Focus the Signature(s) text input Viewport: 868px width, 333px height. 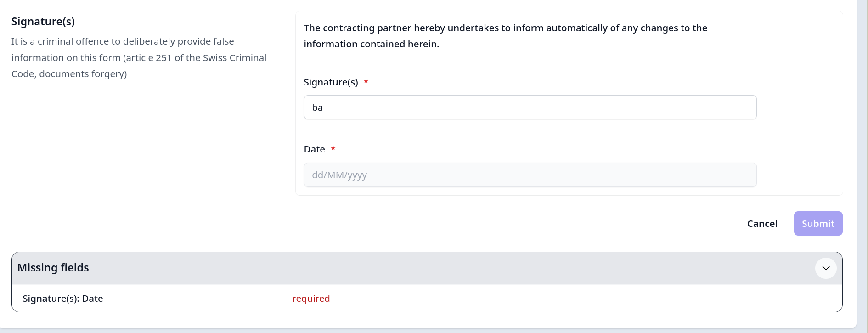[530, 107]
